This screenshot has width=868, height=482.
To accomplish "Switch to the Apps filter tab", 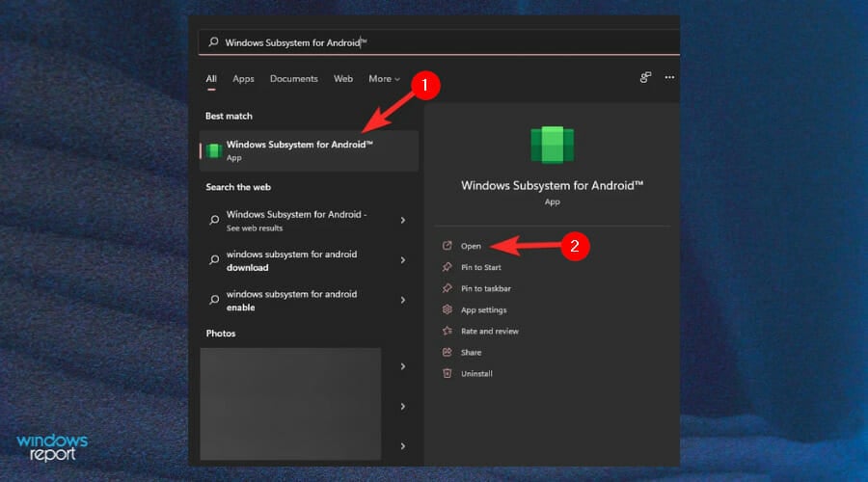I will point(243,79).
